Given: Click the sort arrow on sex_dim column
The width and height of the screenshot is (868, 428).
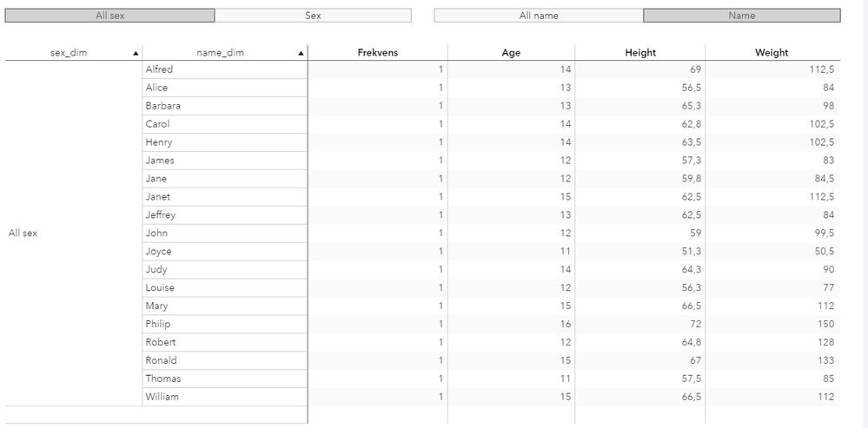Looking at the screenshot, I should point(136,53).
